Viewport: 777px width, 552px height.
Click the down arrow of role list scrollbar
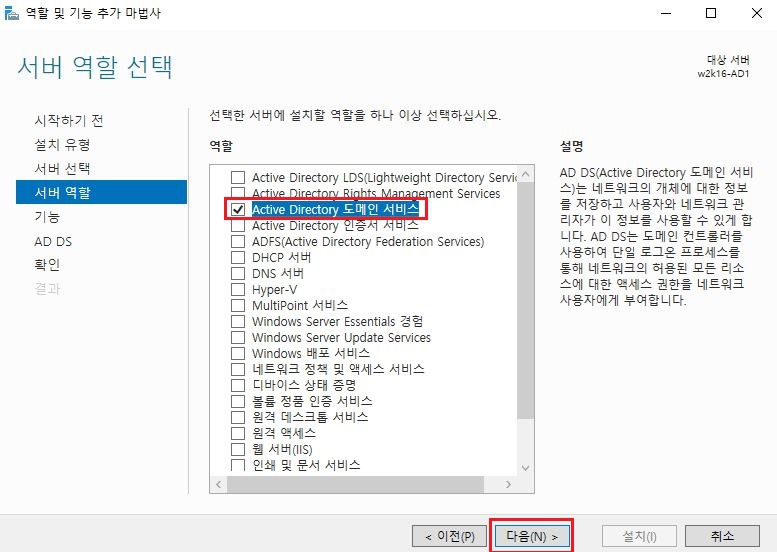526,468
